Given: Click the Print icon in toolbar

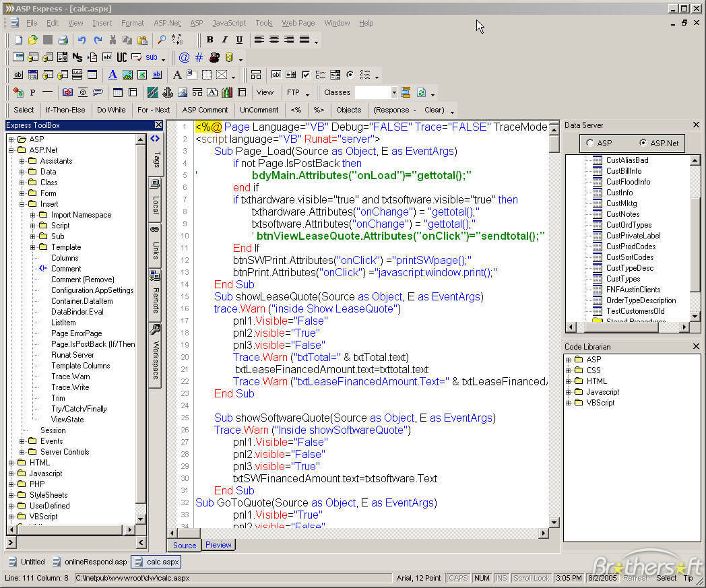Looking at the screenshot, I should click(63, 40).
